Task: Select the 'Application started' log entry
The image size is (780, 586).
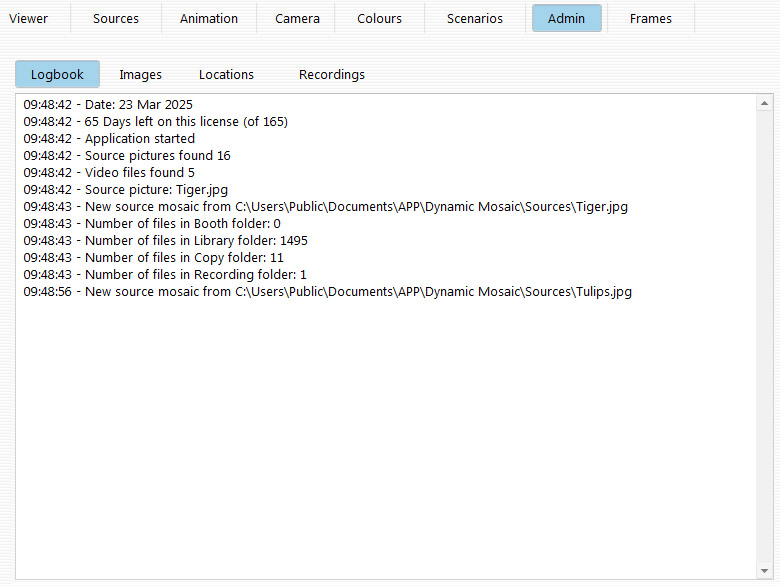Action: pos(110,139)
